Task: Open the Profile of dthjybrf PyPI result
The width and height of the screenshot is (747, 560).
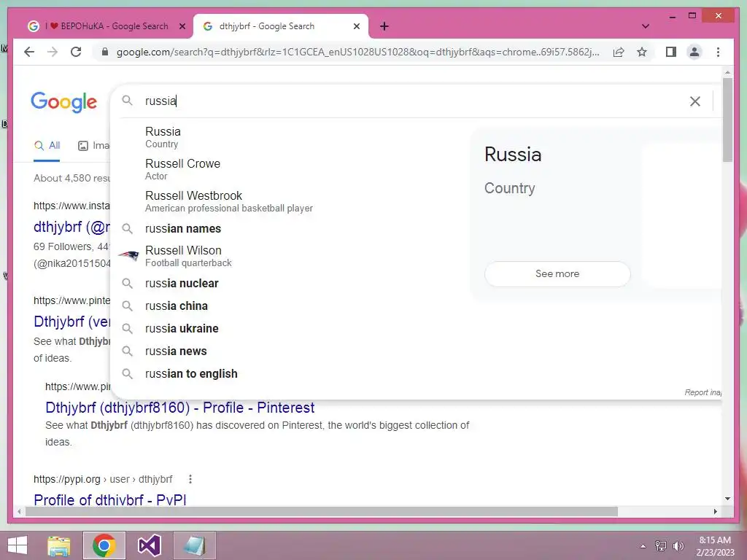Action: 109,499
